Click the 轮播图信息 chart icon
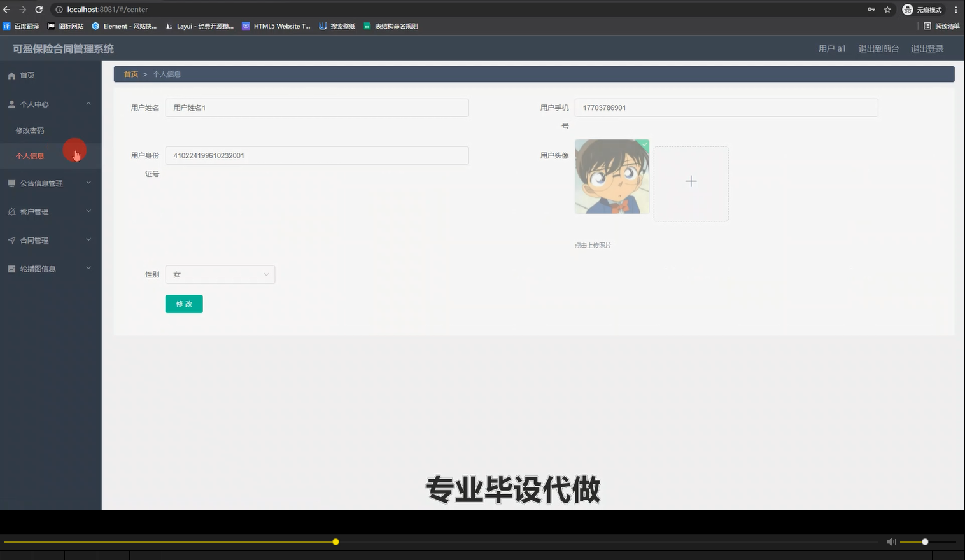 11,268
